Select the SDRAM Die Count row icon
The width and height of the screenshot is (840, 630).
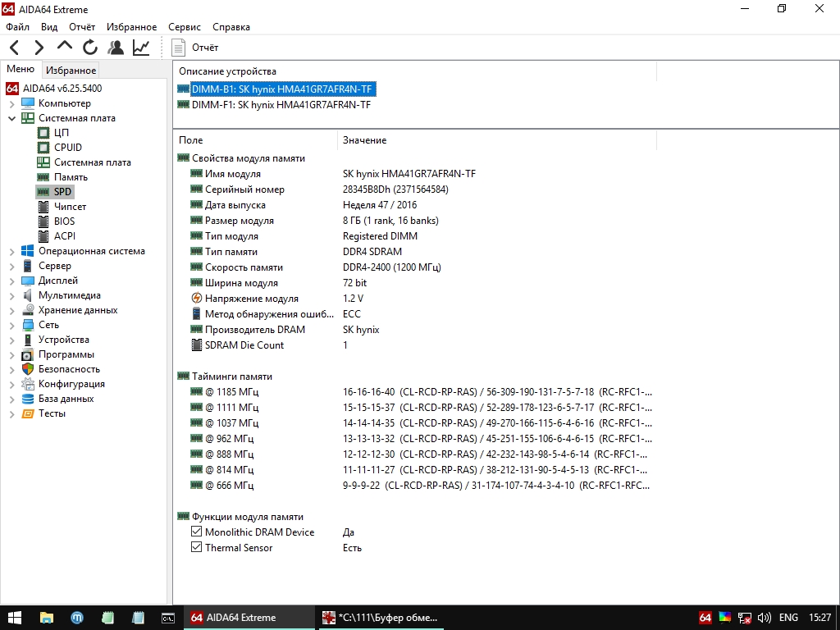tap(197, 345)
